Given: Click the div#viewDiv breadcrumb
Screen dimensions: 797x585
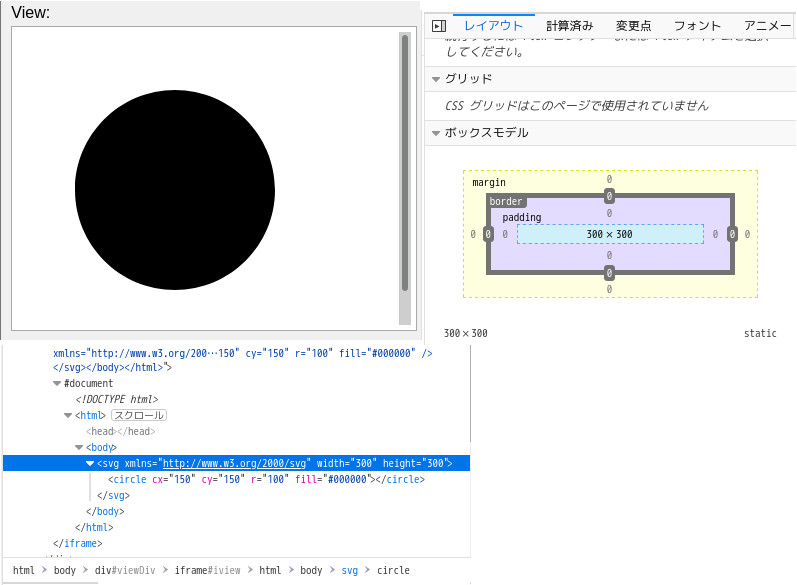Looking at the screenshot, I should (125, 570).
